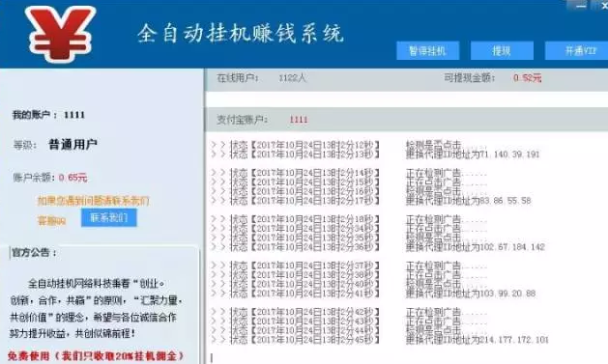The image size is (608, 364).
Task: Select log line timestamped 13时2分38秒
Action: point(349,275)
